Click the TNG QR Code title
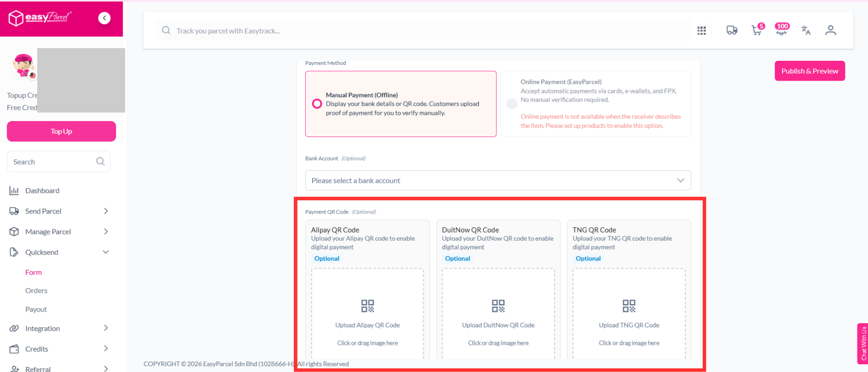 594,230
